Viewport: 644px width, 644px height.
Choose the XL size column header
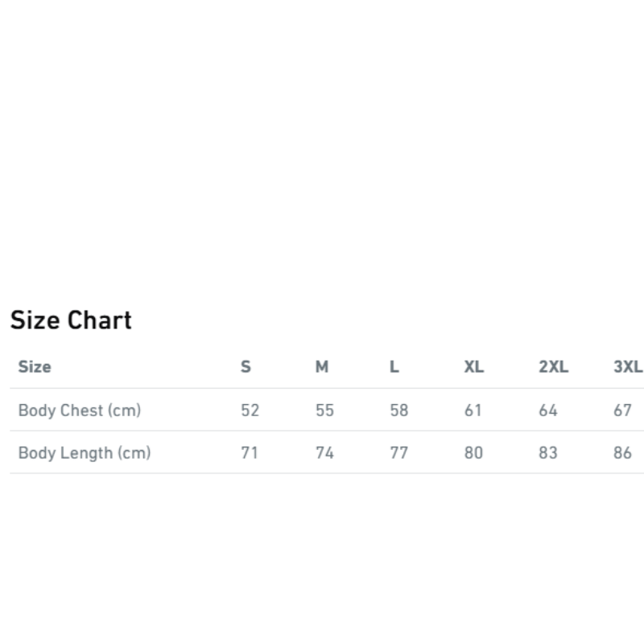point(474,367)
